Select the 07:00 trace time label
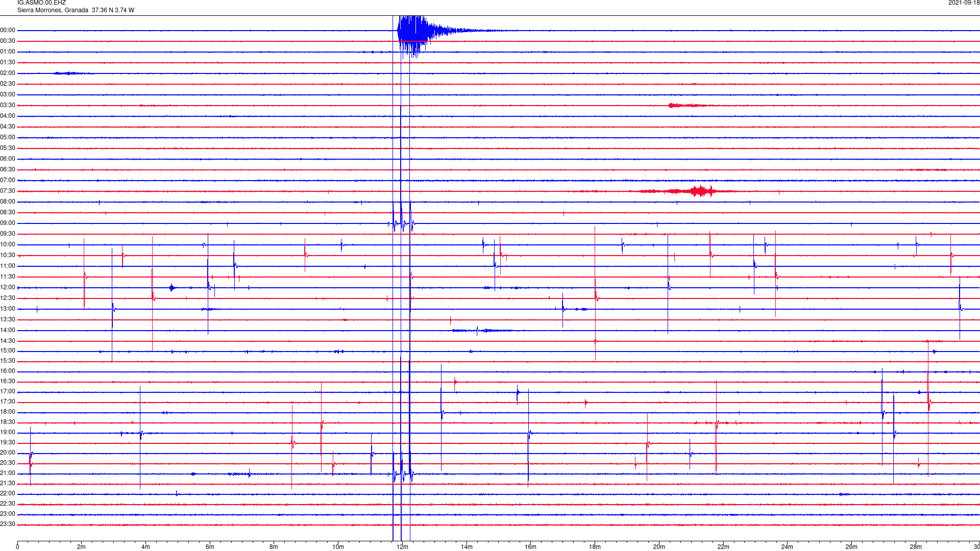This screenshot has height=551, width=980. [x=8, y=181]
